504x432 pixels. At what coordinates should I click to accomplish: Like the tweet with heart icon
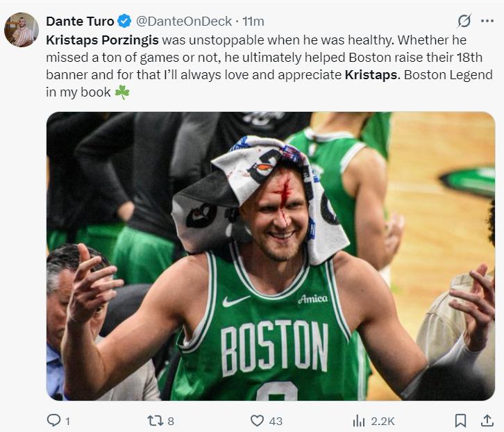(257, 420)
